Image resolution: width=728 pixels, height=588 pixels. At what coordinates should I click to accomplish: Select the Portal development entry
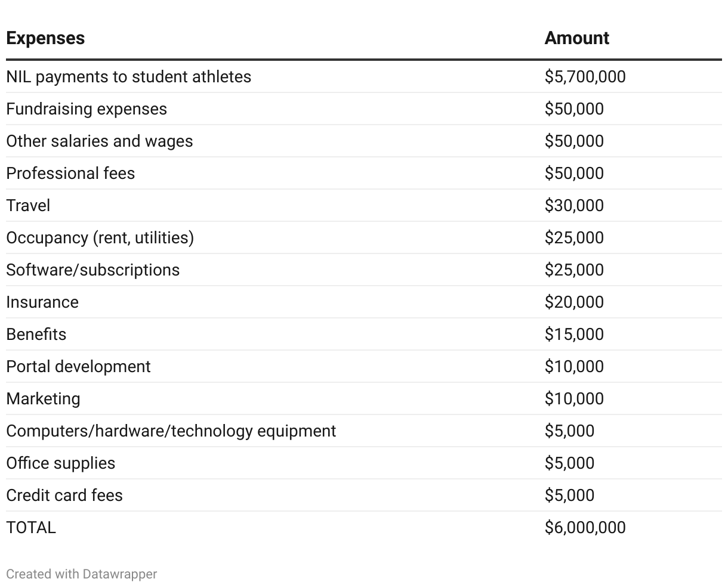coord(78,367)
